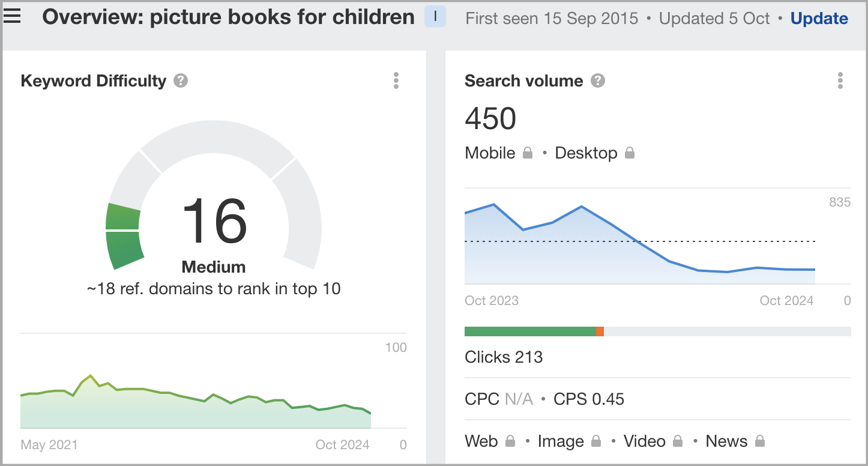Click the lock icon next to Web
Image resolution: width=868 pixels, height=466 pixels.
[510, 441]
